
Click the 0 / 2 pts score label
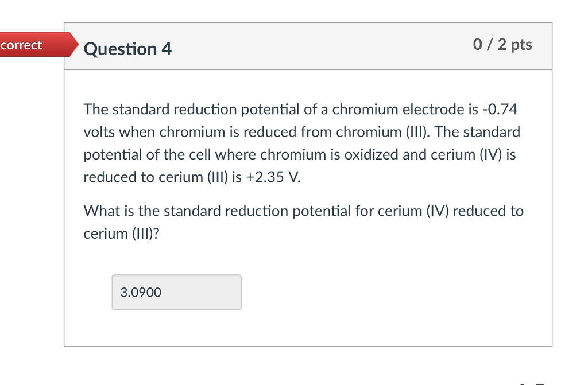coord(502,44)
